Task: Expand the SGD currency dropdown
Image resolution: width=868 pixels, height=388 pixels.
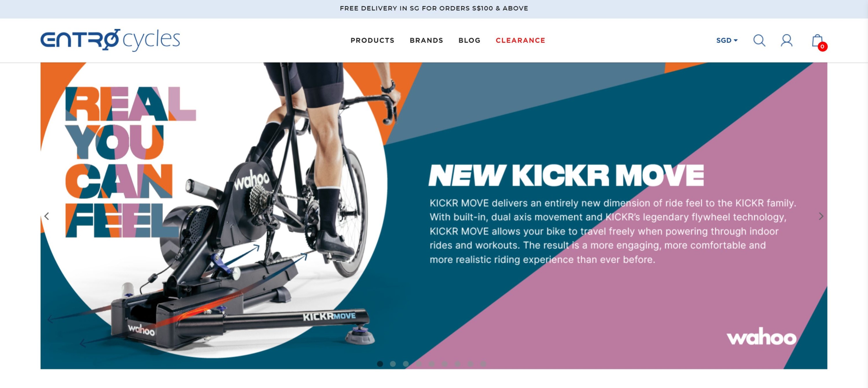Action: coord(727,40)
